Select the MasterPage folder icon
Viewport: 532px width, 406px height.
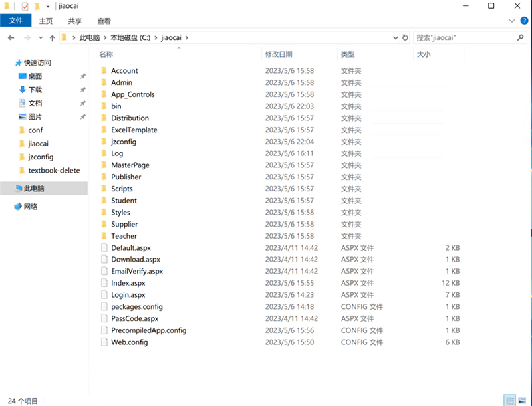104,165
